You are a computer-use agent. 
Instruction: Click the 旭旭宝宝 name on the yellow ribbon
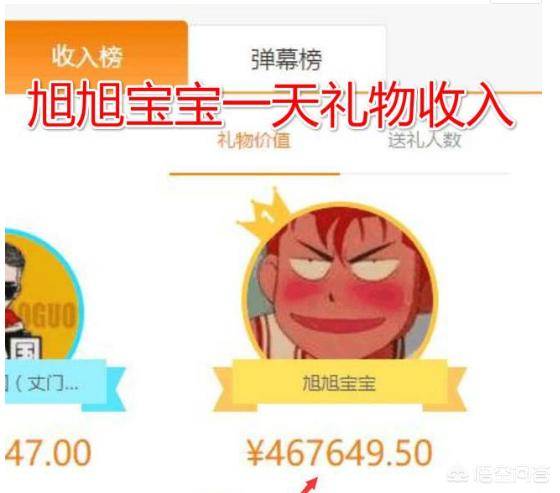339,383
